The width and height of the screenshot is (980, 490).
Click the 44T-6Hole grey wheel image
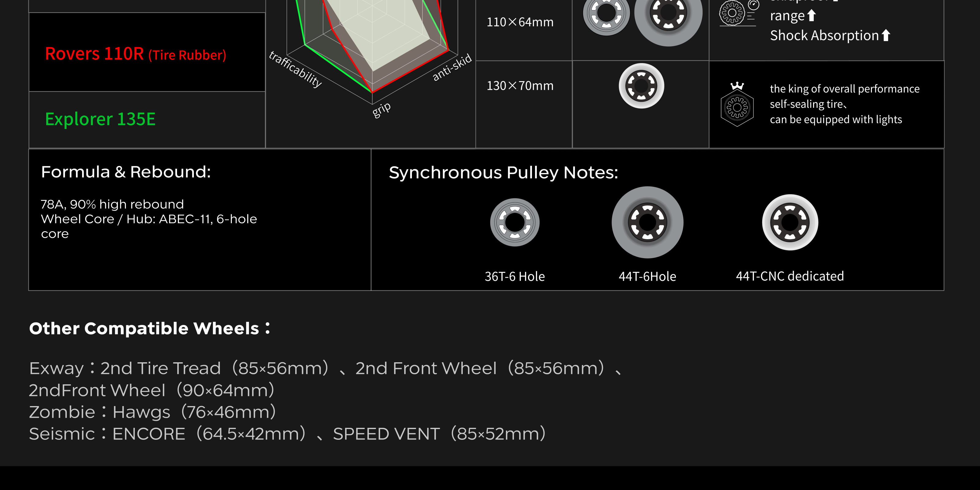point(647,222)
